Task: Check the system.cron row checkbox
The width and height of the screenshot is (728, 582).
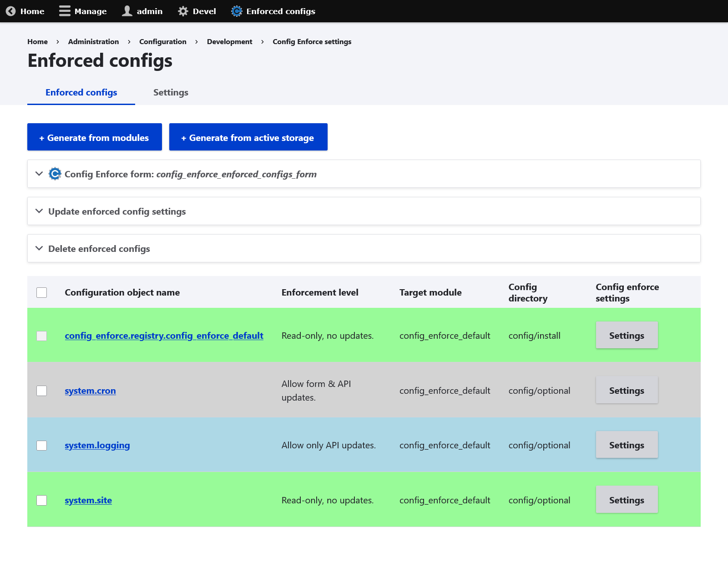Action: [41, 390]
